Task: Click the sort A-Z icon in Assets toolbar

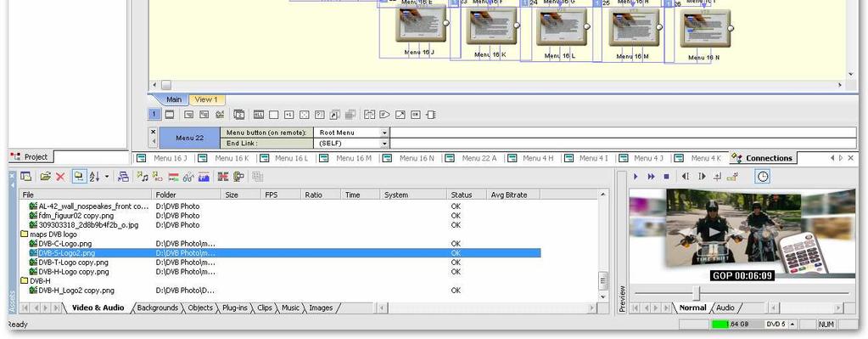Action: click(x=94, y=177)
